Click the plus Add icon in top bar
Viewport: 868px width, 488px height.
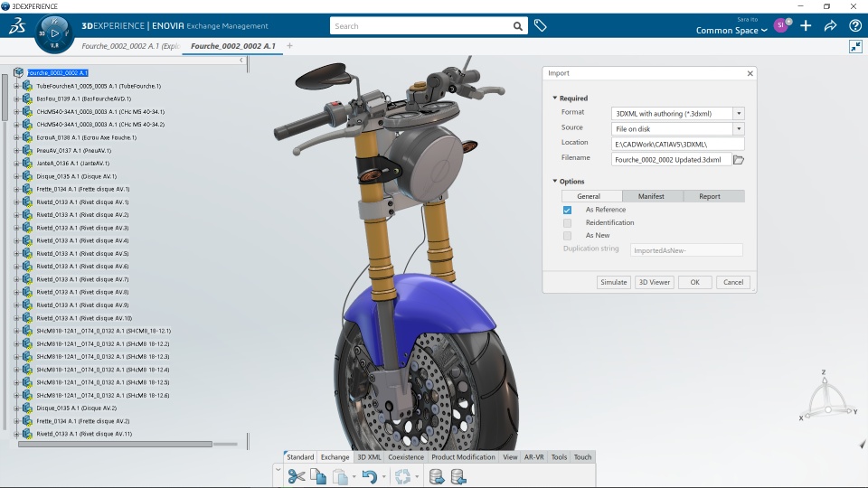[x=806, y=25]
